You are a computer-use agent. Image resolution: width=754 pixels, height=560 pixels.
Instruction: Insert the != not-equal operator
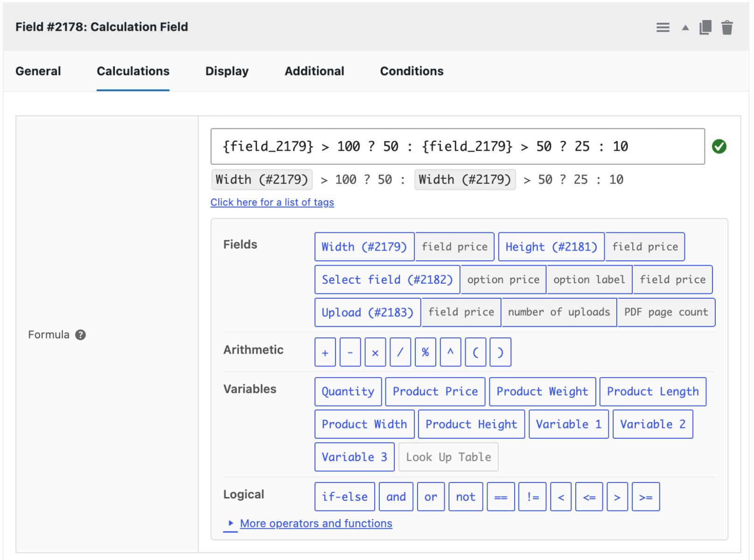[x=532, y=497]
